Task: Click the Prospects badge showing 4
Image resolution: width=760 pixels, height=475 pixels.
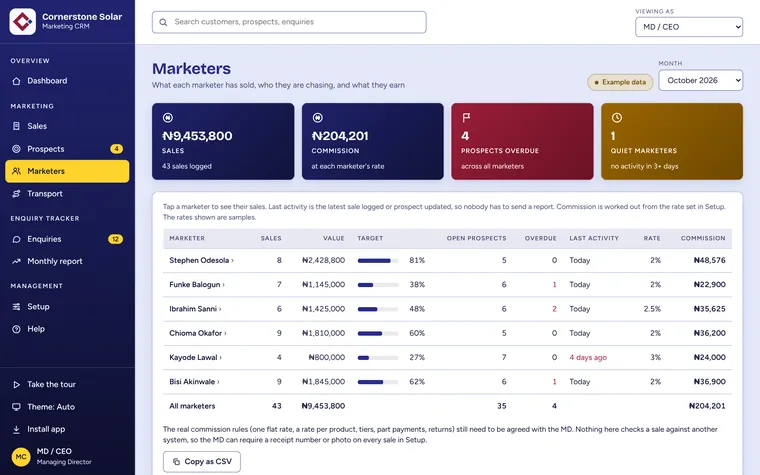Action: point(116,149)
